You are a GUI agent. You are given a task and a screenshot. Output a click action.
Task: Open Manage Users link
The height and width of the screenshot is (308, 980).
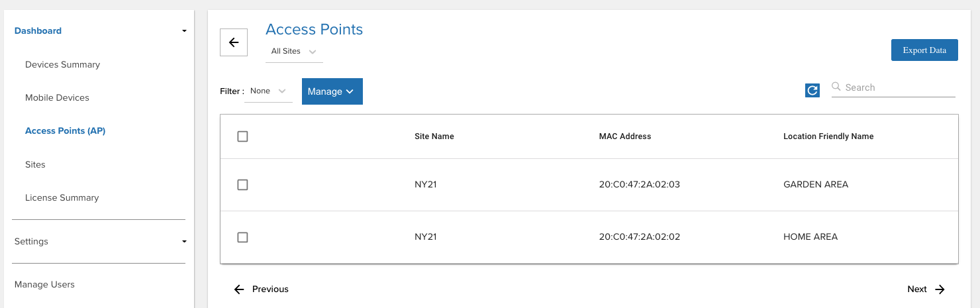(x=44, y=284)
